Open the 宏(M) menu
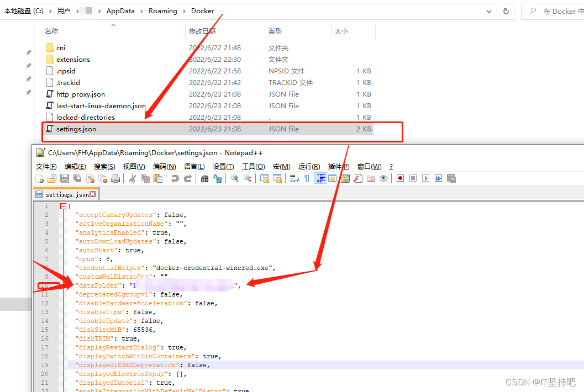This screenshot has width=584, height=392. pos(282,167)
